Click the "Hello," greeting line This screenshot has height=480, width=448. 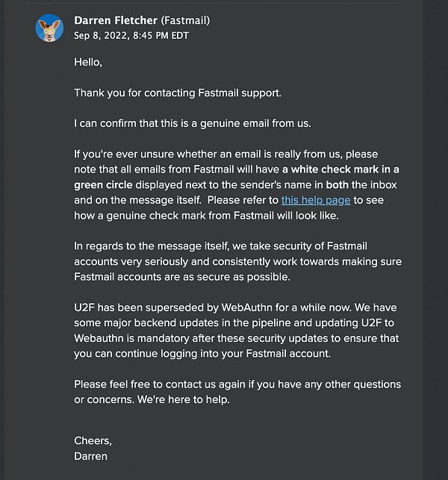click(x=88, y=62)
